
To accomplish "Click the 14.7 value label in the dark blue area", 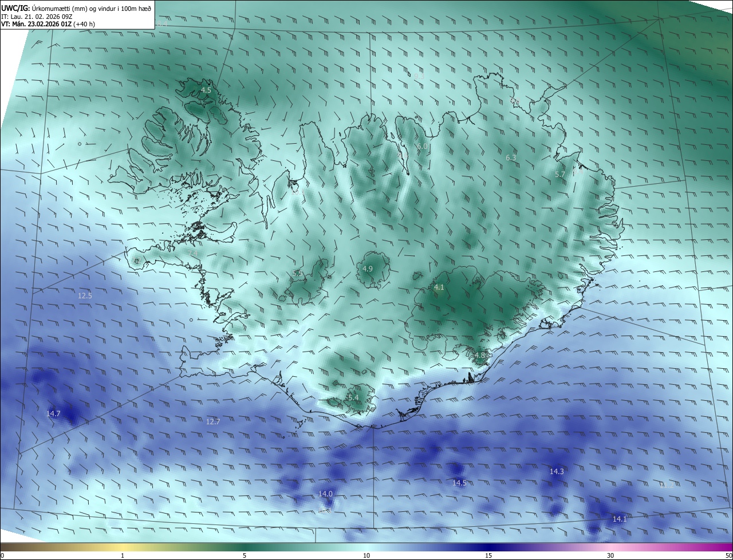I will tap(53, 413).
